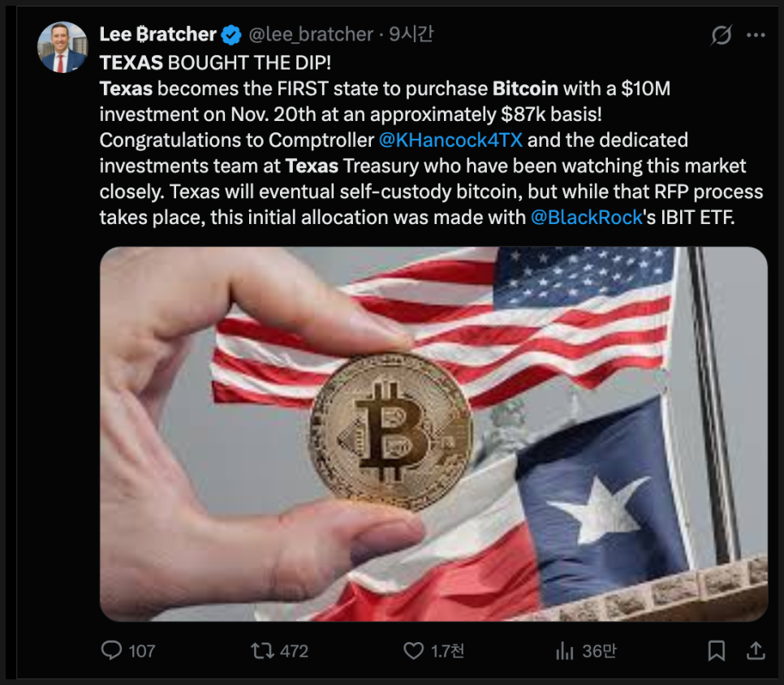Image resolution: width=784 pixels, height=685 pixels.
Task: Click the bold word Bitcoin in the post
Action: (525, 88)
